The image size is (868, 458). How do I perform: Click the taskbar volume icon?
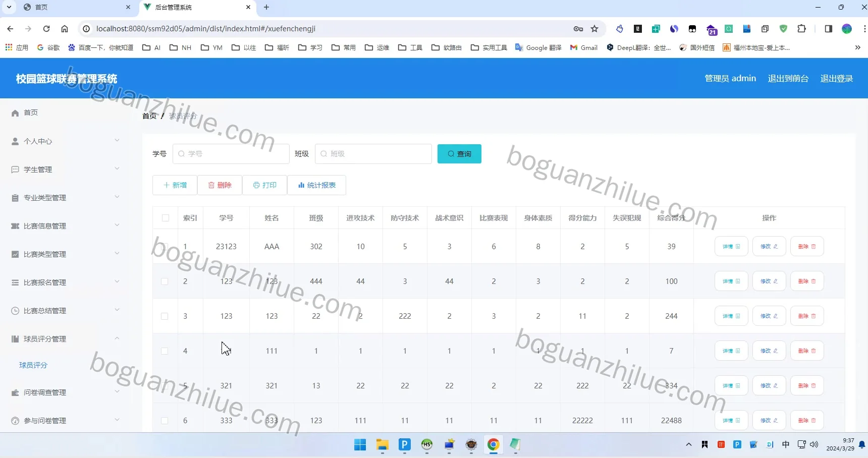(814, 444)
